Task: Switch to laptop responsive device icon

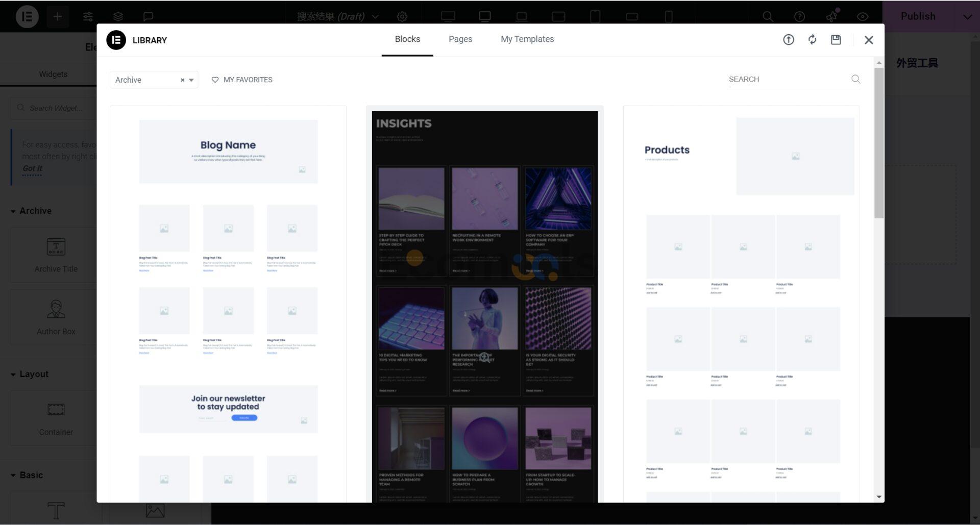Action: click(522, 16)
